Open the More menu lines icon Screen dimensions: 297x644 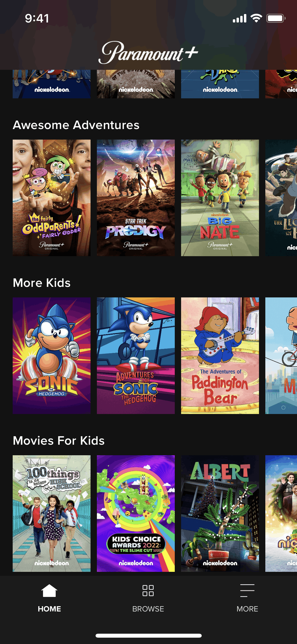[x=247, y=591]
